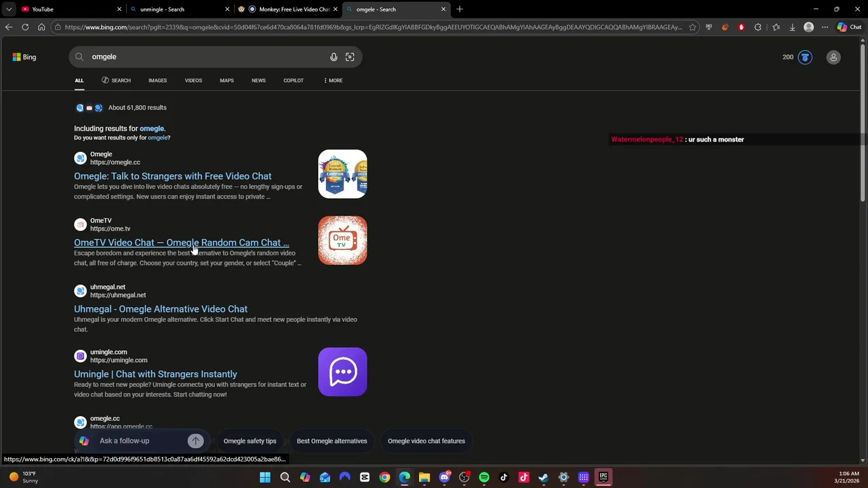Screen dimensions: 868x488
Task: Click the OmeTV logo thumbnail
Action: click(342, 241)
